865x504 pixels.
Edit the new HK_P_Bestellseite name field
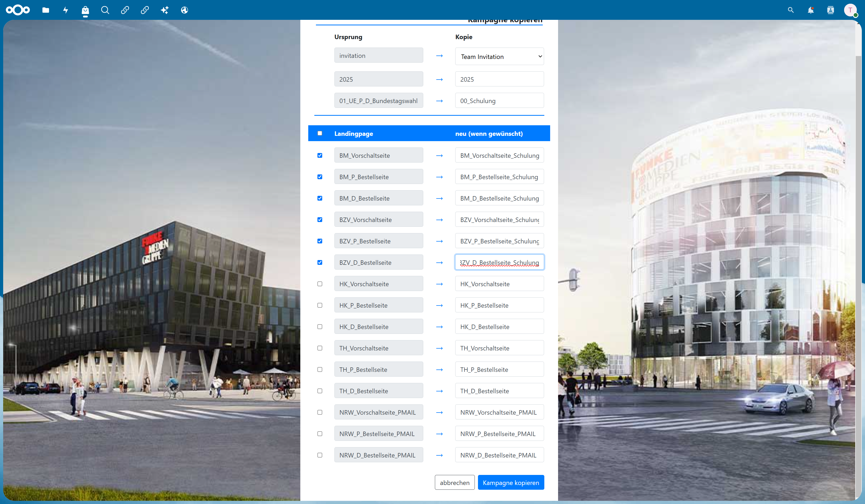coord(499,305)
